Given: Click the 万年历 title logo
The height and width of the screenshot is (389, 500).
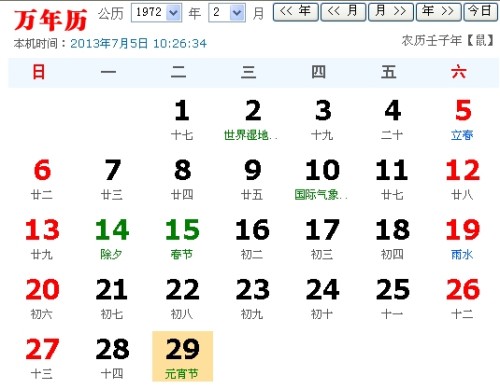Looking at the screenshot, I should pos(51,20).
